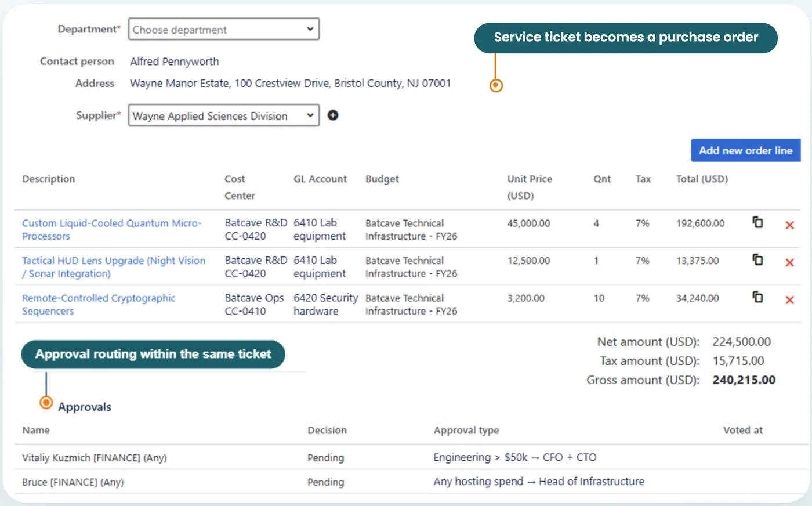This screenshot has height=506, width=812.
Task: Select contact person Alfred Pennyworth
Action: point(175,62)
